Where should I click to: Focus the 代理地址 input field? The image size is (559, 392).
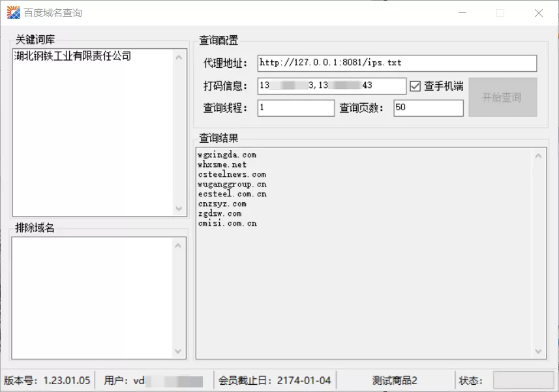tap(397, 63)
